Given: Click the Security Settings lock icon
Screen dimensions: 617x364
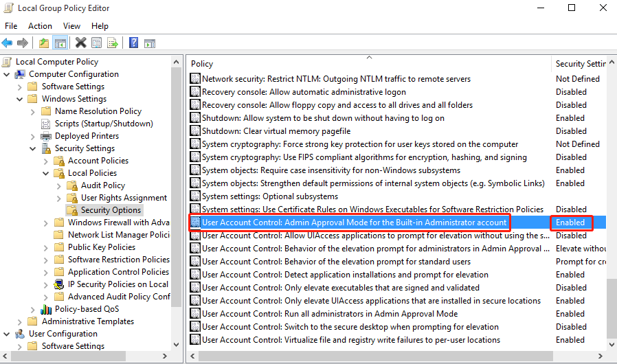Looking at the screenshot, I should pyautogui.click(x=46, y=148).
